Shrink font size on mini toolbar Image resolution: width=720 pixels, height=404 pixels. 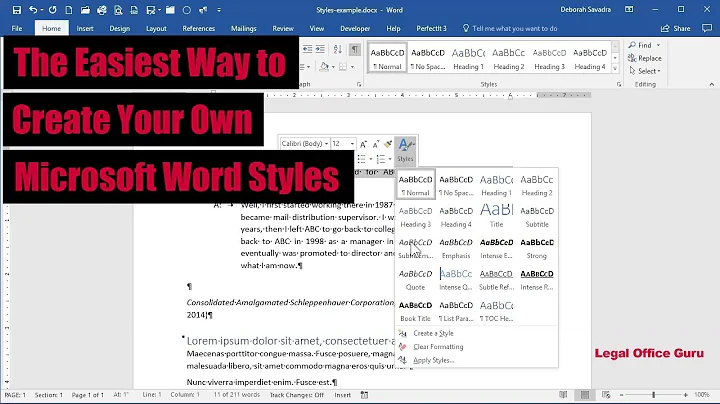pos(376,144)
